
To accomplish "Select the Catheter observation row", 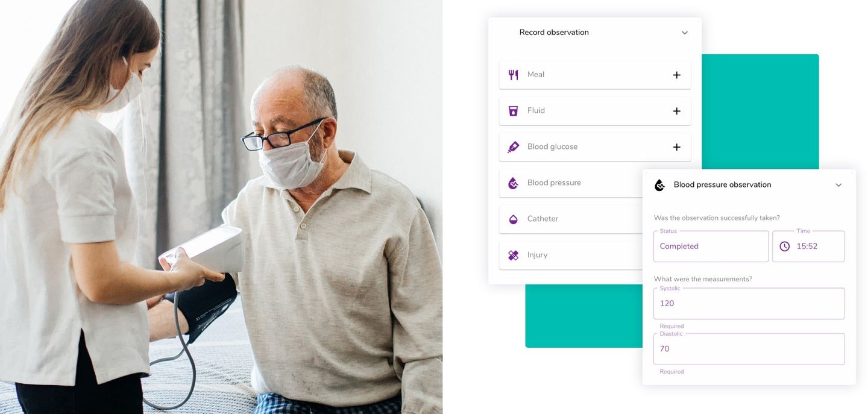I will [571, 219].
